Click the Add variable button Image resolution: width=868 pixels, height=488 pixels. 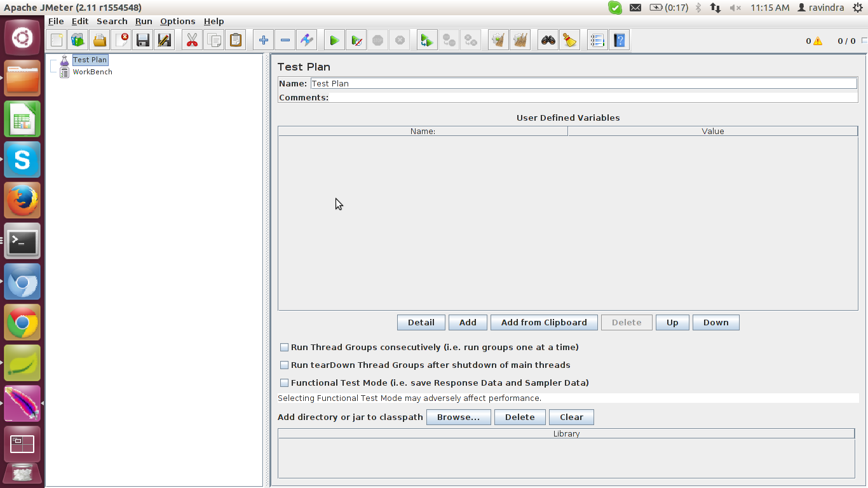click(x=468, y=322)
